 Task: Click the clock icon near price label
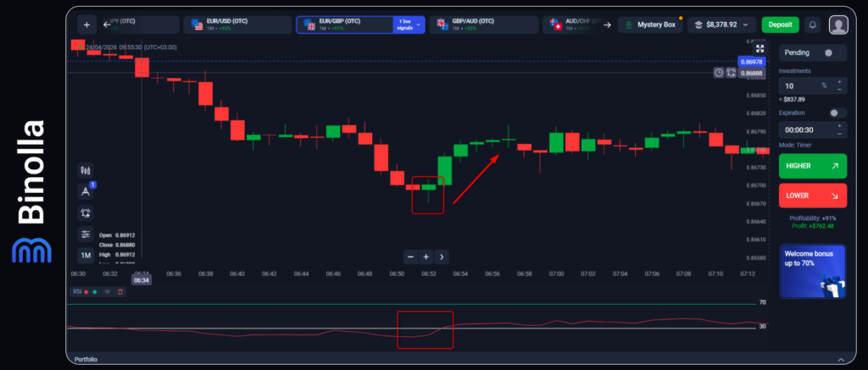click(x=719, y=73)
